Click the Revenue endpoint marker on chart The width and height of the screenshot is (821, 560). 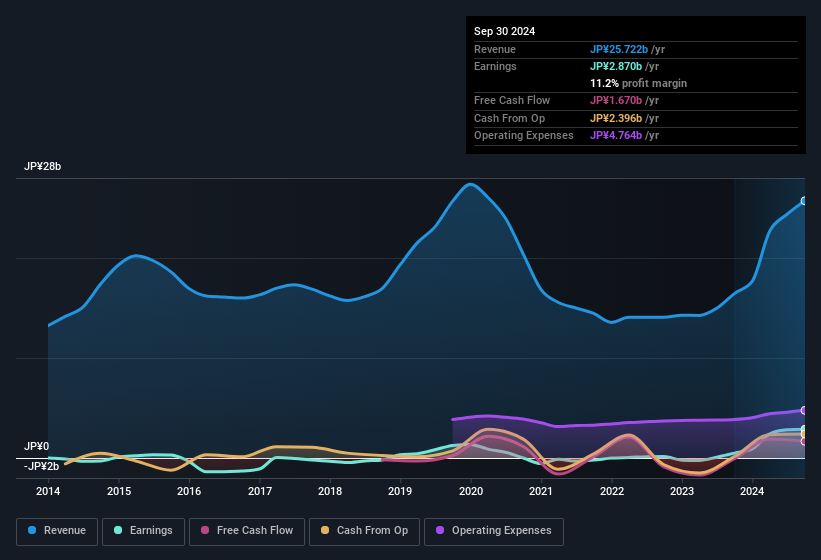(804, 201)
